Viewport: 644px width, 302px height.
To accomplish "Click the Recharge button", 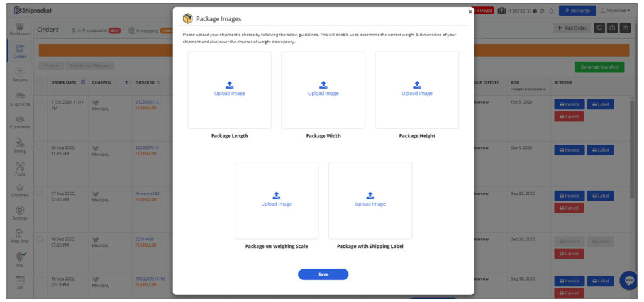I will pos(577,11).
